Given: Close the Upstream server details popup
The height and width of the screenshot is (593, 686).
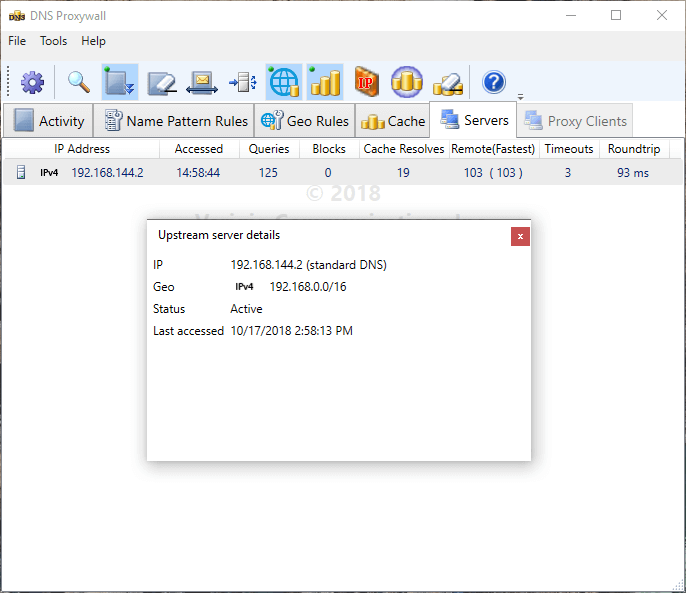Looking at the screenshot, I should (520, 236).
